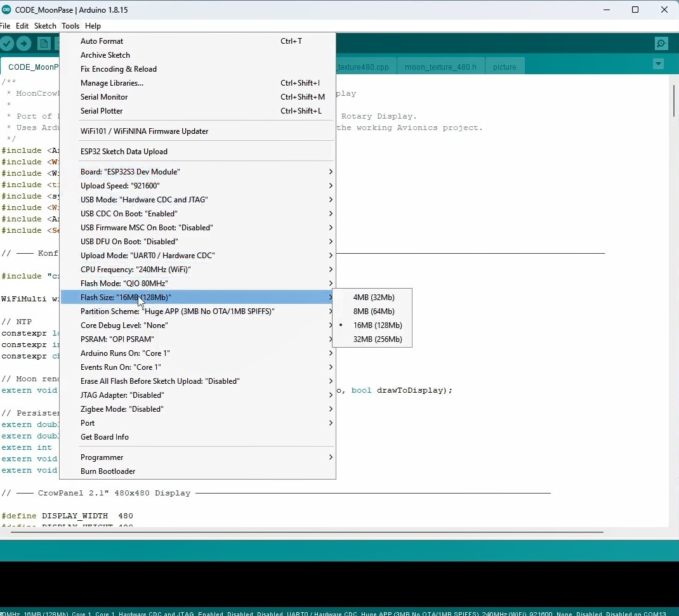Click the bool drawToDisplay code text
The height and width of the screenshot is (616, 679).
(x=399, y=390)
